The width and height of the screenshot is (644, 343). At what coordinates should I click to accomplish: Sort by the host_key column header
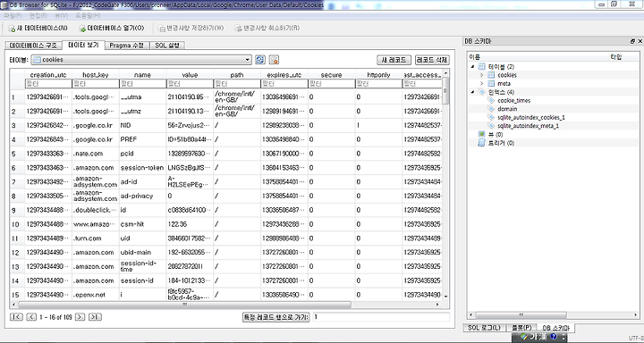[96, 75]
